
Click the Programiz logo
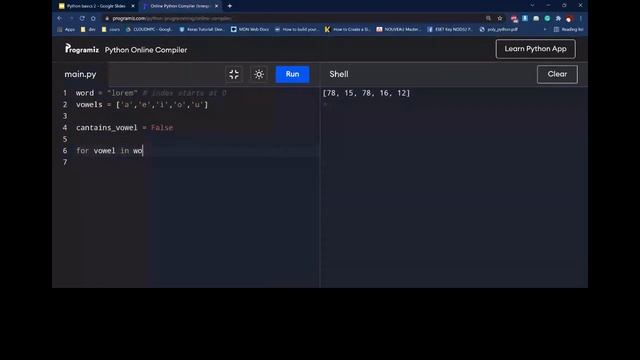coord(82,49)
